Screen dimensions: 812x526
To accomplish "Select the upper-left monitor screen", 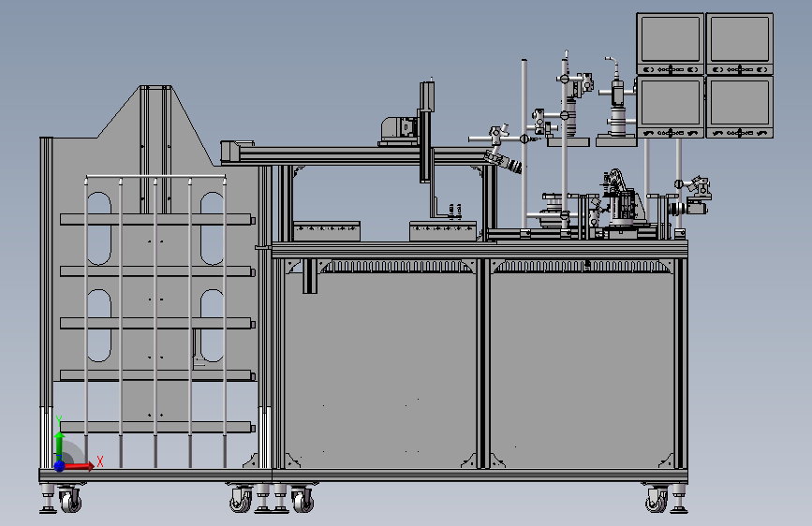I will [x=670, y=39].
